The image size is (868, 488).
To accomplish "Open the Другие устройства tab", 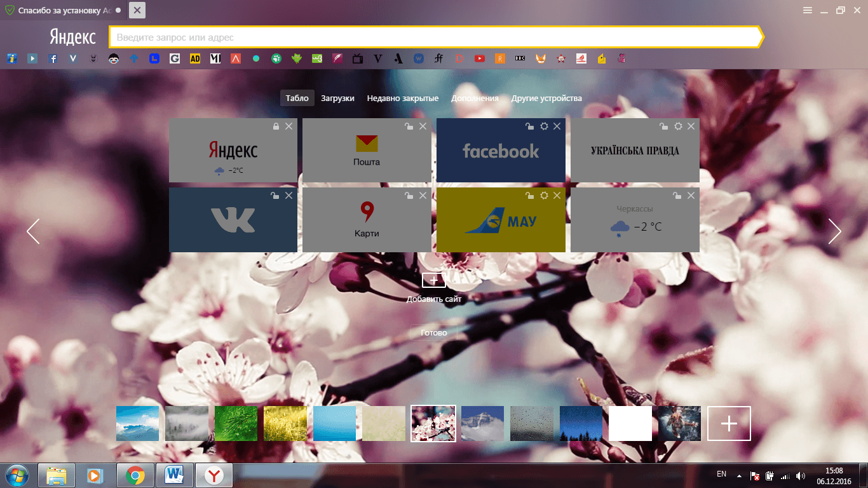I will pos(546,98).
